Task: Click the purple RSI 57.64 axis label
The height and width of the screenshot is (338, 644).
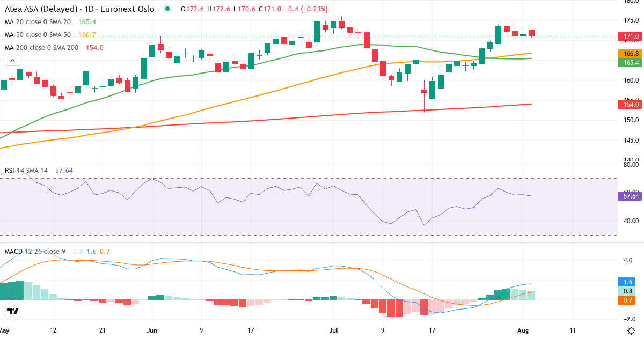Action: coord(631,196)
